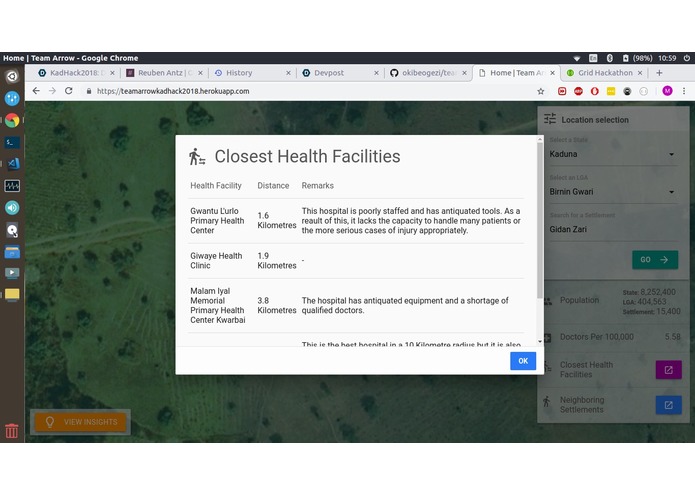Open the Chrome three-dot menu

684,91
